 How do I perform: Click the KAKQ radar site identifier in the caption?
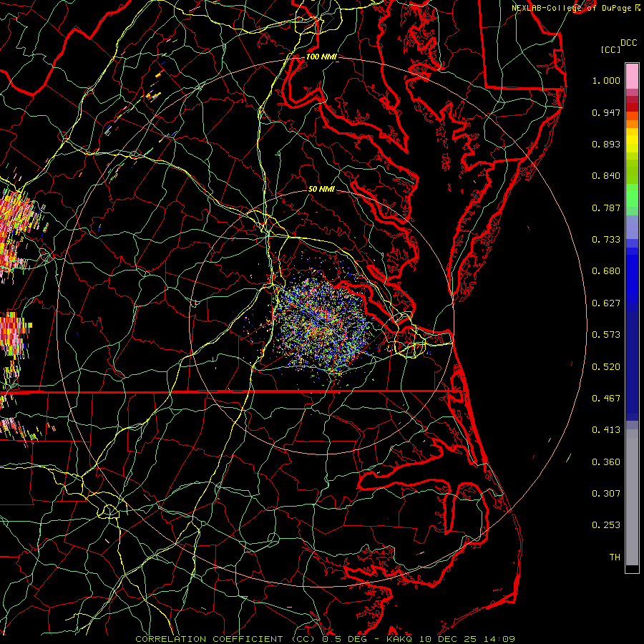pyautogui.click(x=400, y=639)
